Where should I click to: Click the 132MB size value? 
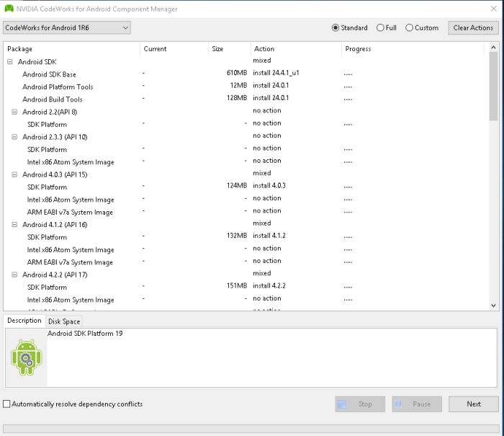[x=237, y=236]
